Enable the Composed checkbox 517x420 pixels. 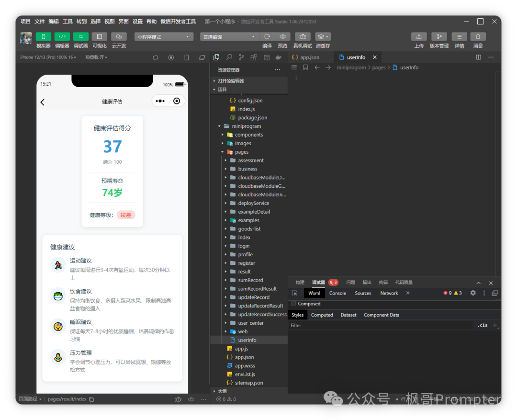tap(293, 304)
